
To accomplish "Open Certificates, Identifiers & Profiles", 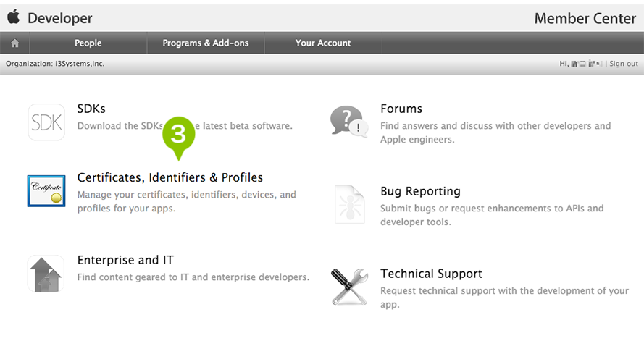I will click(x=170, y=177).
